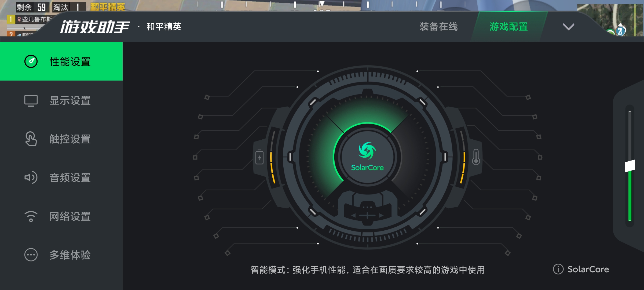Select the left arrow on the dial's mode switcher
The height and width of the screenshot is (290, 644).
click(x=353, y=215)
